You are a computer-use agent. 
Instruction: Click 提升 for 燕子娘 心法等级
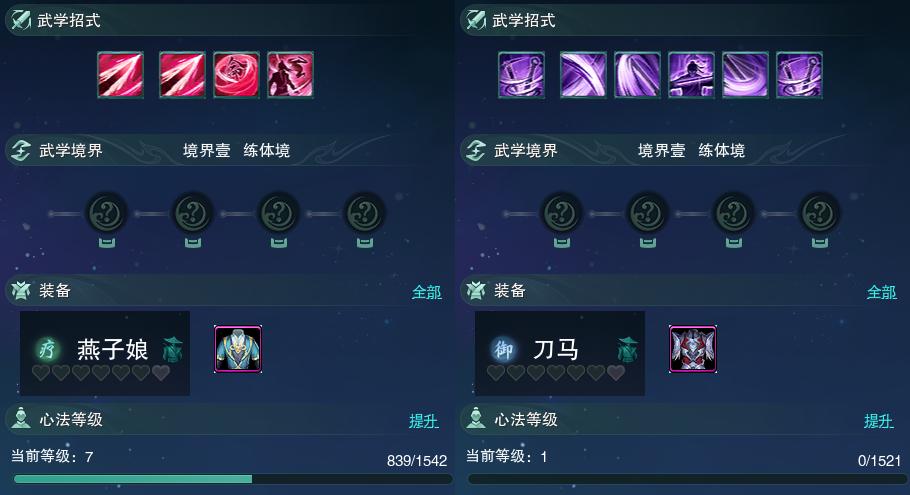pos(424,421)
